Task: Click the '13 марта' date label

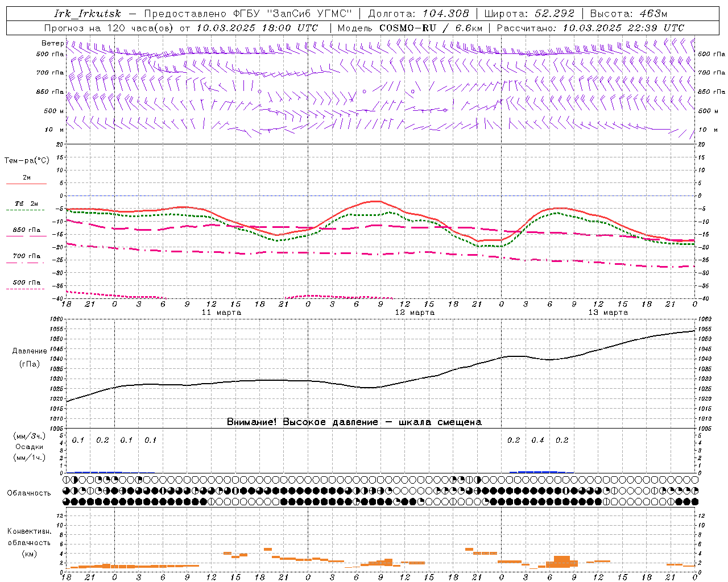Action: click(608, 313)
